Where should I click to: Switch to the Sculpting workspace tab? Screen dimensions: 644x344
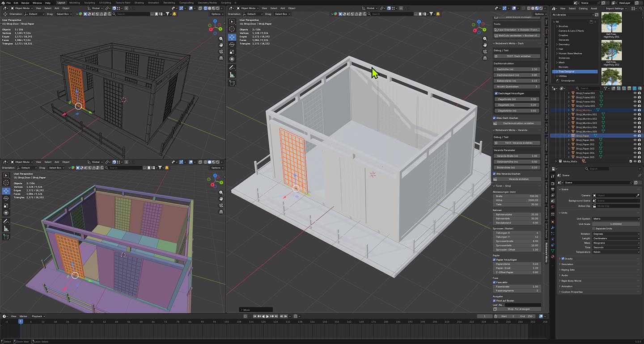click(89, 3)
